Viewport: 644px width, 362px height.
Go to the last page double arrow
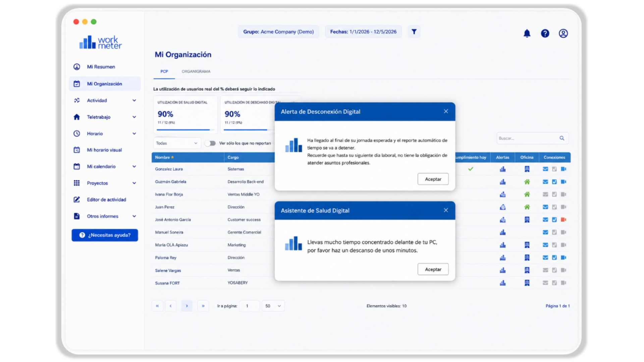click(203, 306)
